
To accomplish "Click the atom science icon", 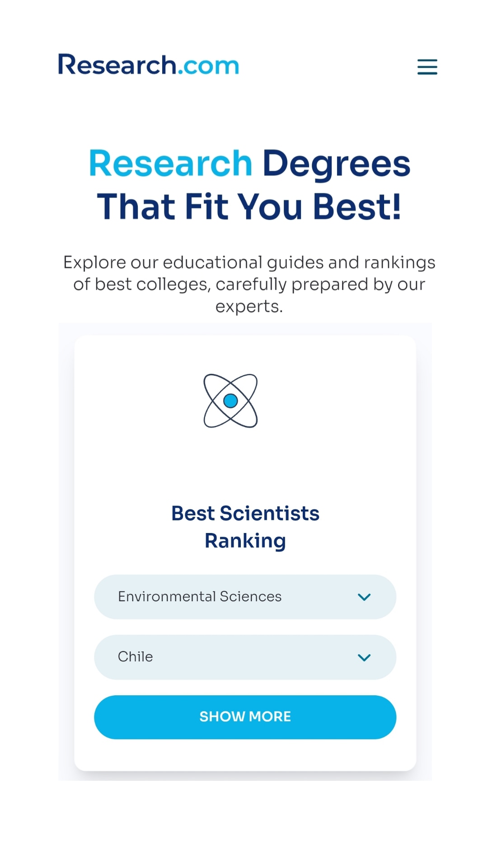I will (x=230, y=401).
